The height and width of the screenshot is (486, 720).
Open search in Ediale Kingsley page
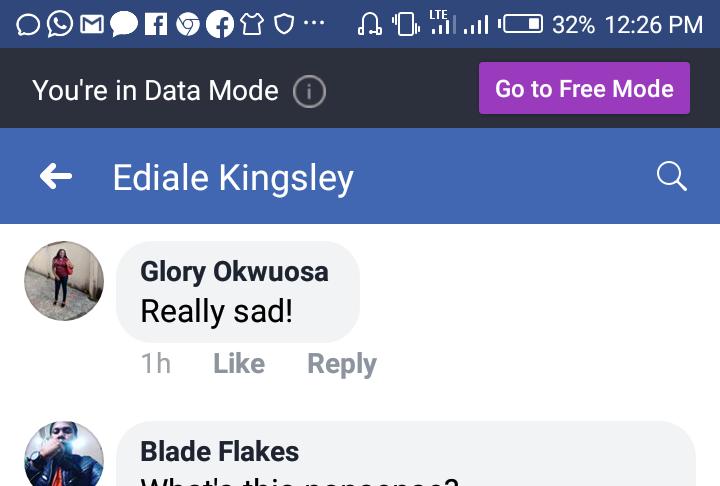tap(672, 177)
